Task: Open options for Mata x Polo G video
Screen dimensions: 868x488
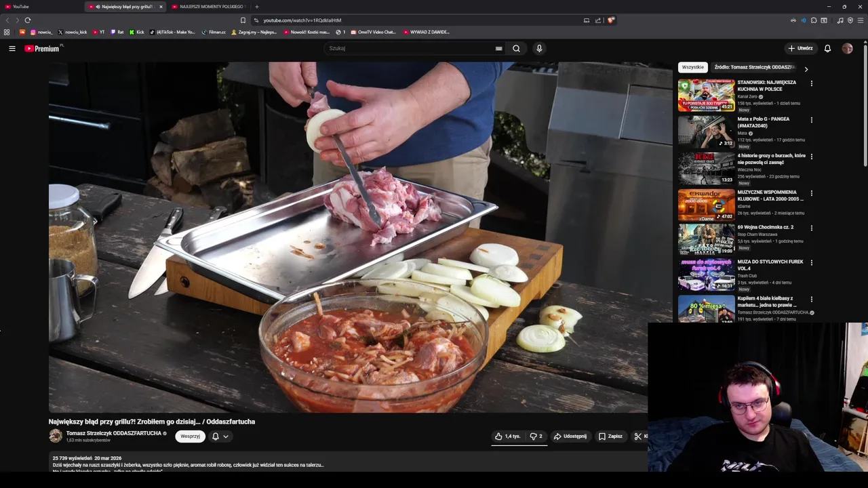Action: point(811,120)
